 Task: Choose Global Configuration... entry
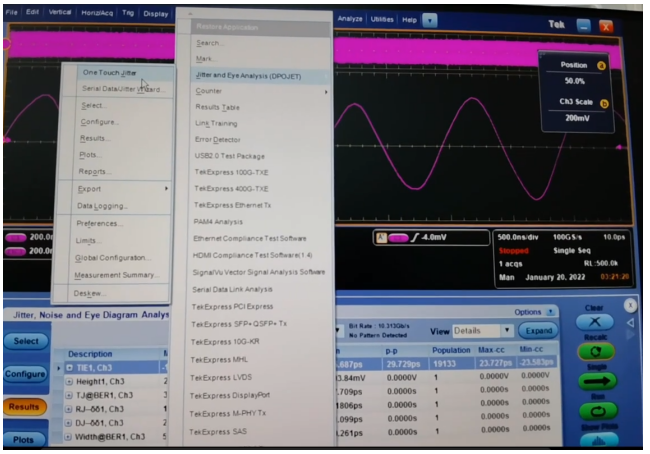[x=113, y=258]
